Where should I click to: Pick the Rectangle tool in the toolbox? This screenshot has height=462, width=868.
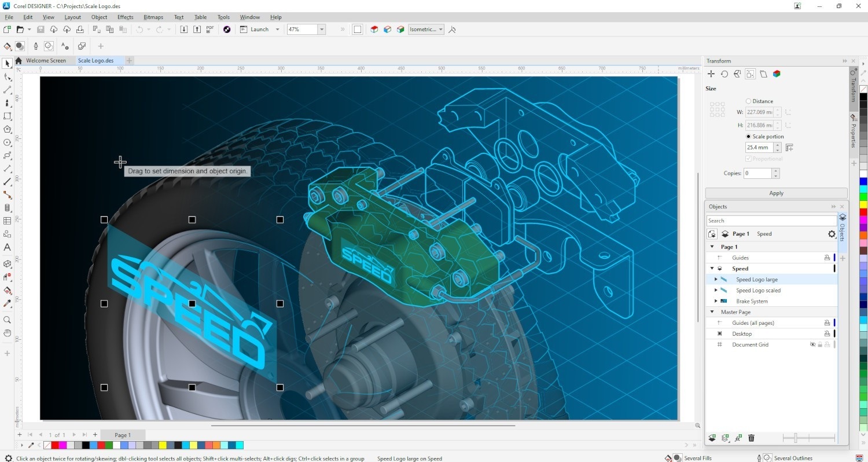[8, 116]
